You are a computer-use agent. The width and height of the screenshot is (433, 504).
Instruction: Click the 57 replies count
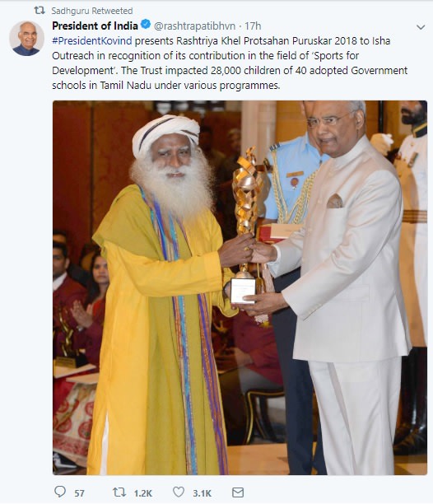(79, 493)
